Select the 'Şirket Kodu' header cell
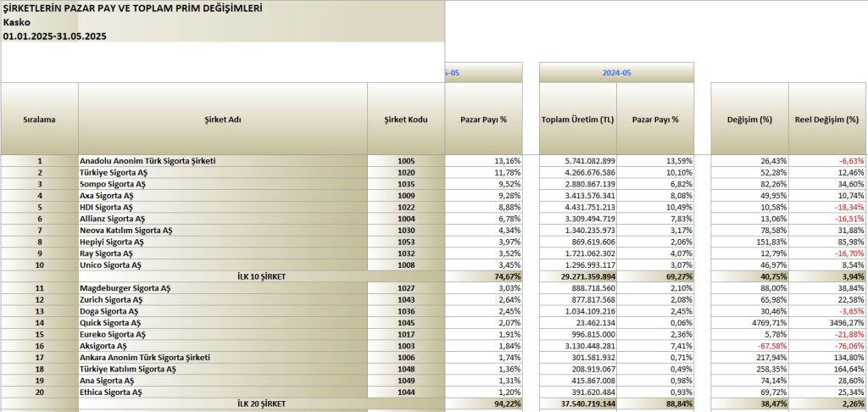This screenshot has height=412, width=868. click(406, 119)
